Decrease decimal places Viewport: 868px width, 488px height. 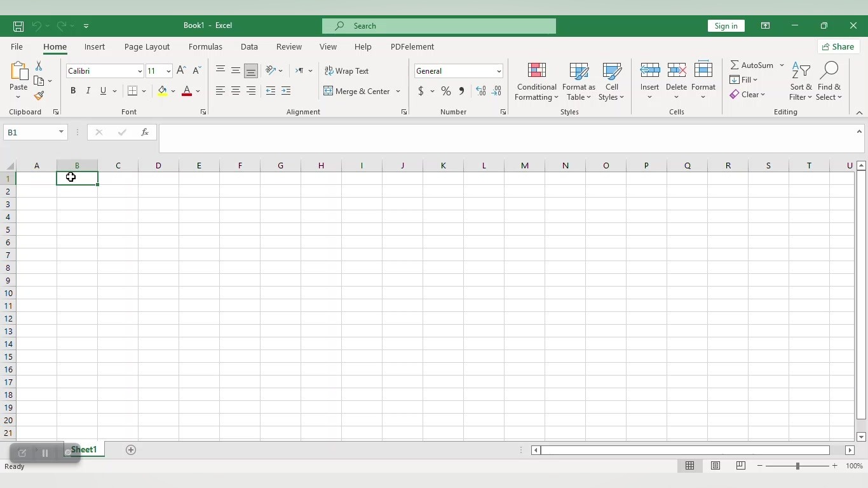[496, 91]
